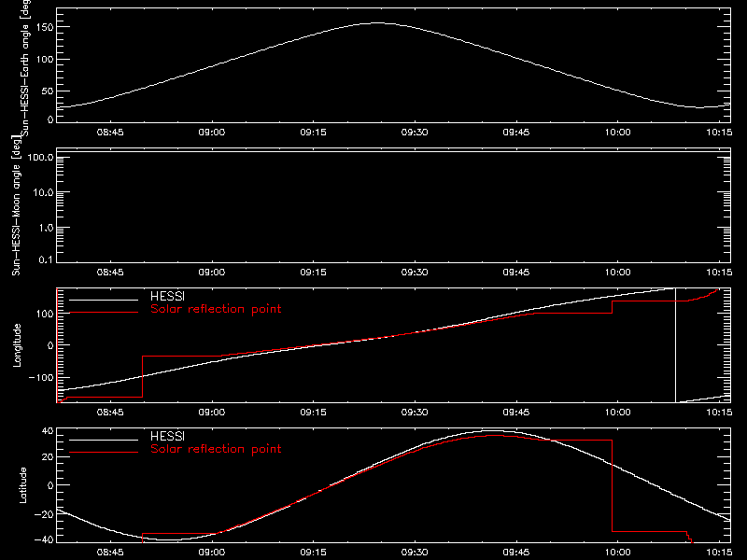
Task: Click the 150 tick on Earth angle axis
Action: 45,27
